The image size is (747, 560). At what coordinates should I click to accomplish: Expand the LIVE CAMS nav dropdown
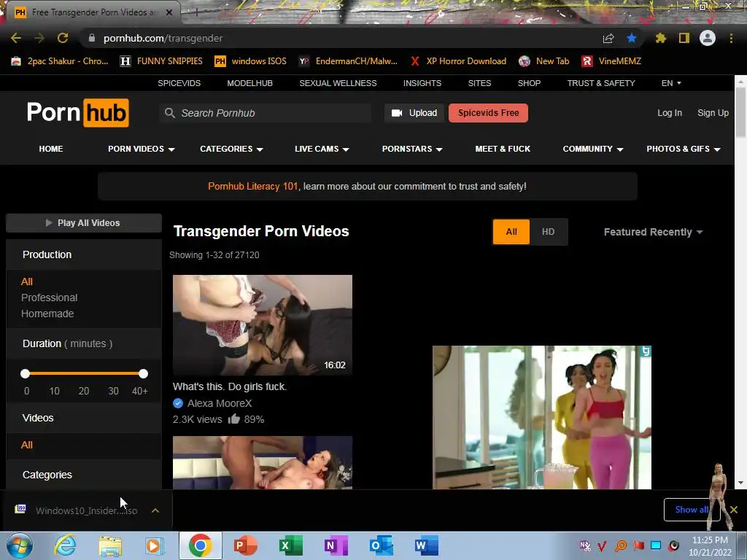point(322,149)
